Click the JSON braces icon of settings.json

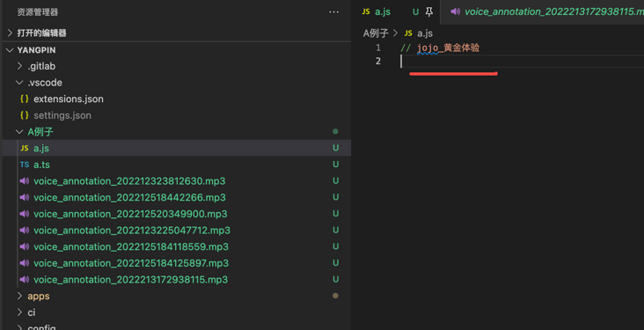(25, 115)
